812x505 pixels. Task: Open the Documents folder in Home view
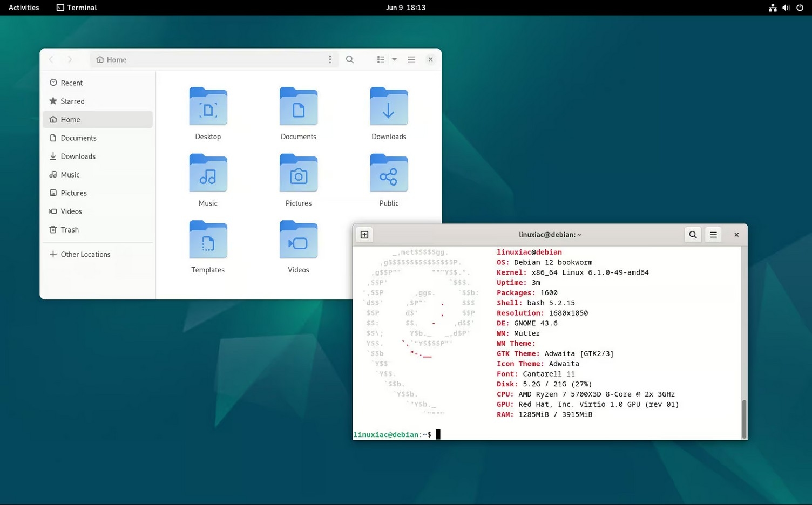[299, 107]
